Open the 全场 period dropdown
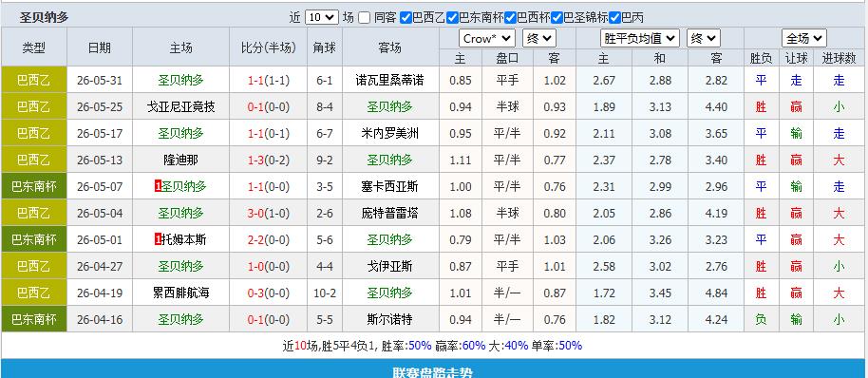This screenshot has height=378, width=868. (804, 39)
